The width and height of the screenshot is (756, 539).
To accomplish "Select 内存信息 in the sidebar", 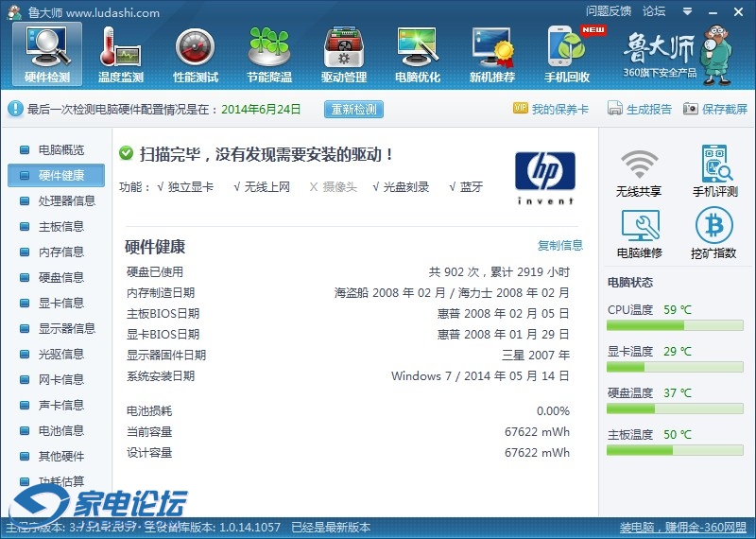I will pyautogui.click(x=56, y=252).
